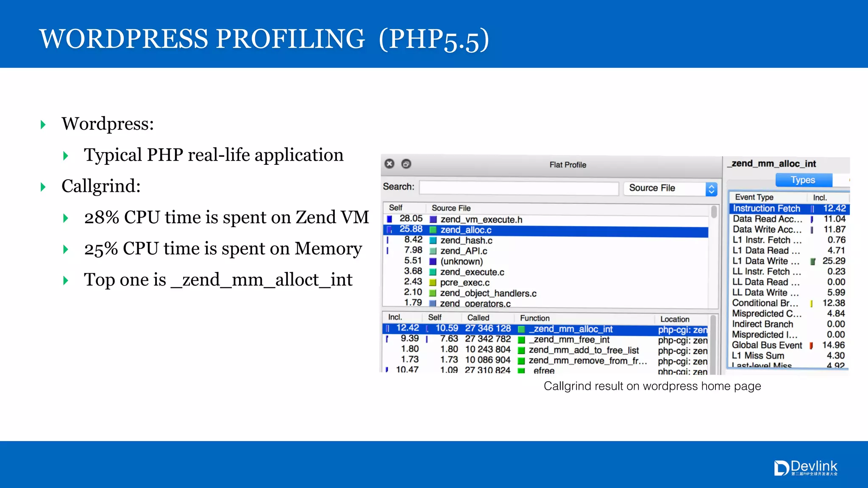Screen dimensions: 868x488
Task: Click the 25.29 value for L1 Data Write
Action: coord(834,261)
